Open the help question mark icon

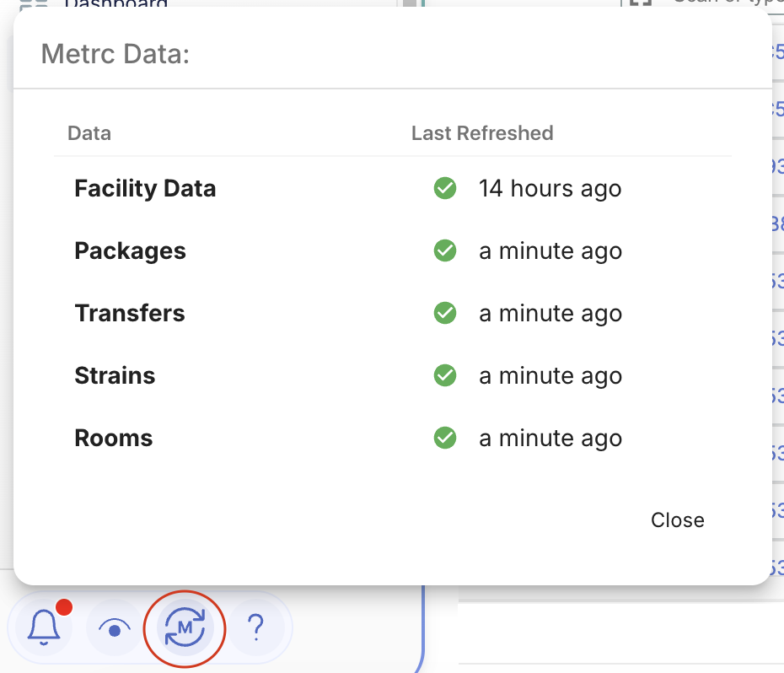pyautogui.click(x=256, y=627)
